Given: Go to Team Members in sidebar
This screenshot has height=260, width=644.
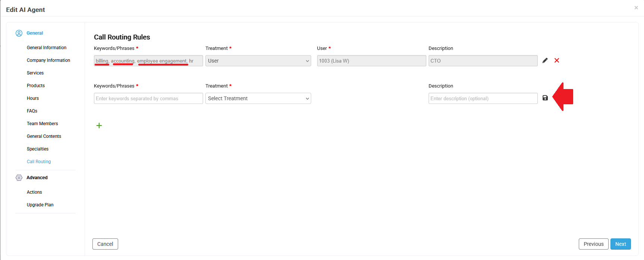Looking at the screenshot, I should coord(42,124).
